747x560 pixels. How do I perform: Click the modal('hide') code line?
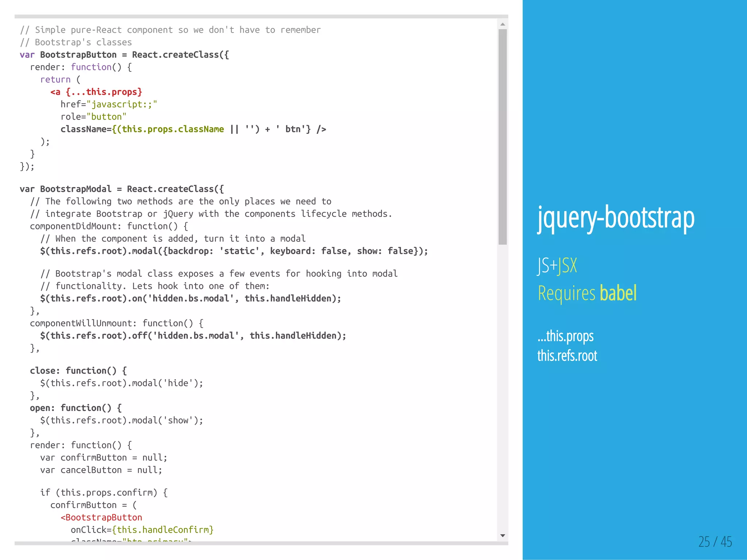pos(121,383)
